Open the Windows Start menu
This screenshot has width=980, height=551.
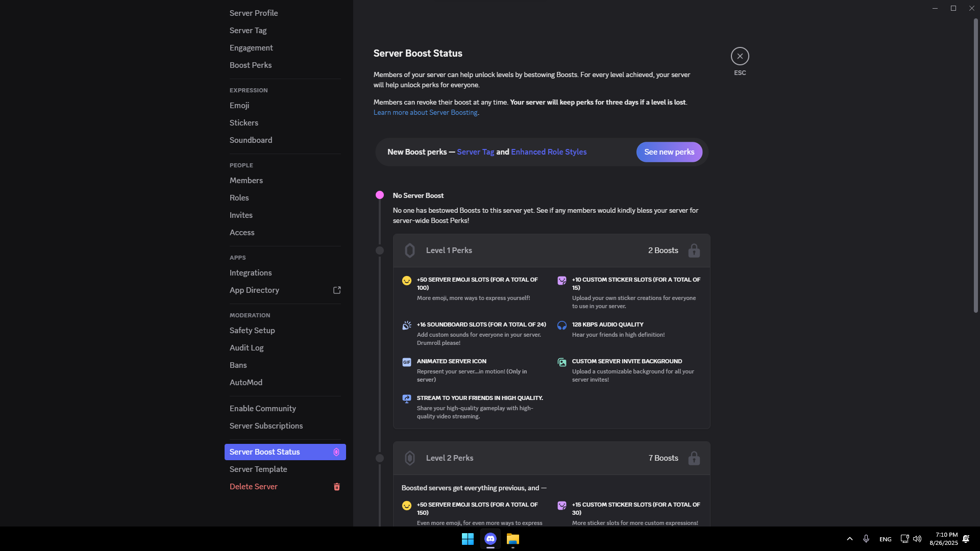468,539
